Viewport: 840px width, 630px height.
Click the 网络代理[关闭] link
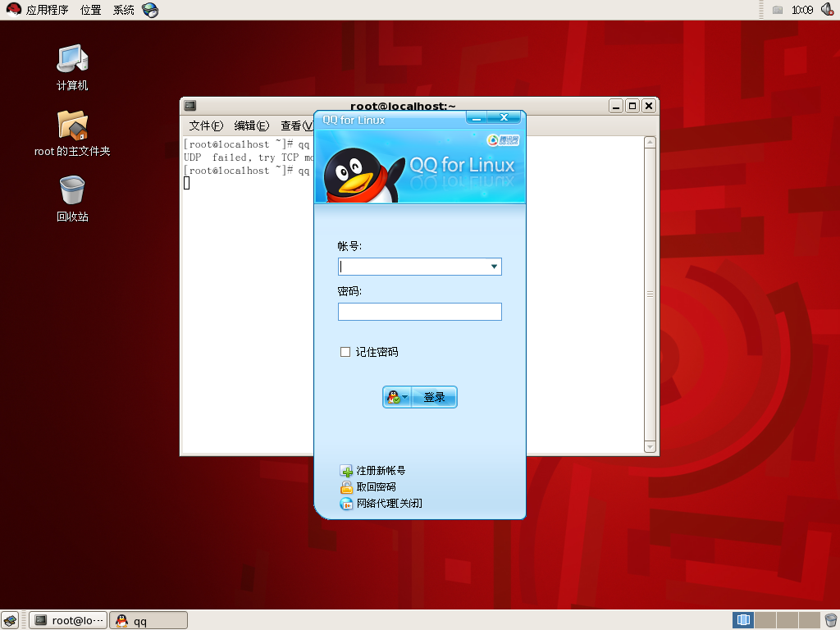pos(390,504)
